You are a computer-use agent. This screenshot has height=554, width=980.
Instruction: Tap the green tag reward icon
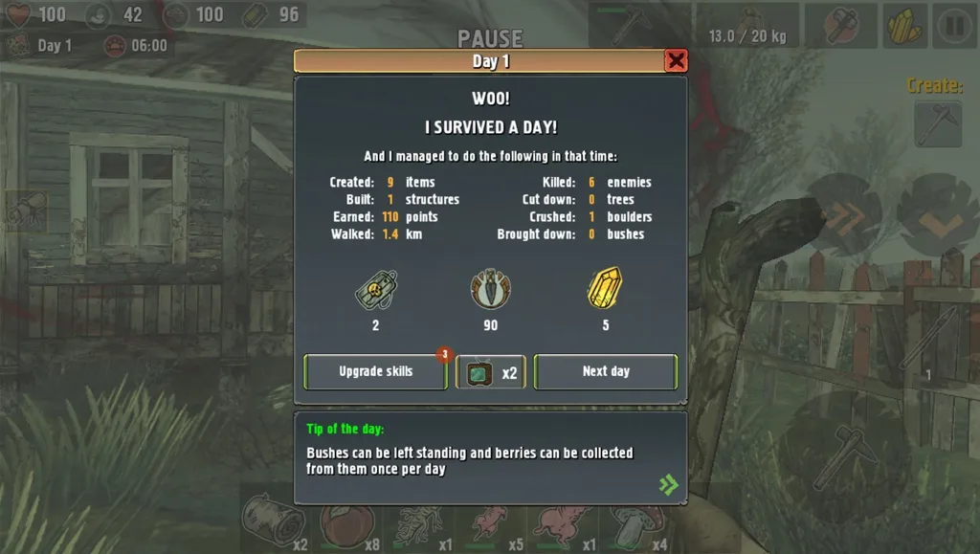(x=375, y=290)
